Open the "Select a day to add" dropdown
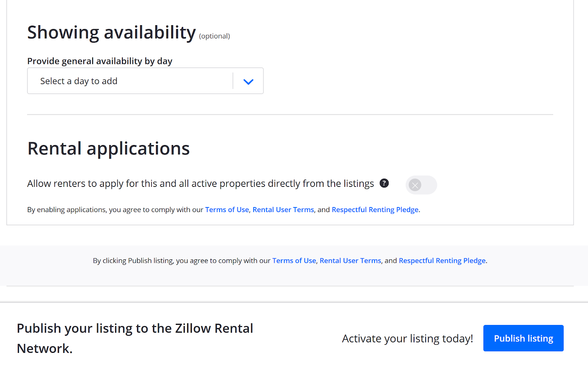This screenshot has height=373, width=588. coord(145,81)
